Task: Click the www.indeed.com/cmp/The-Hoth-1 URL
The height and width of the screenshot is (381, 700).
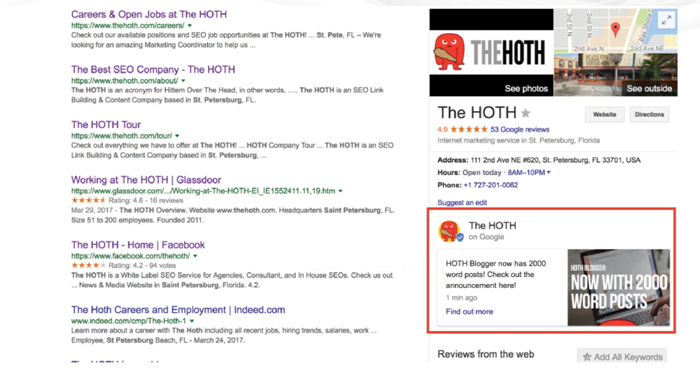Action: click(129, 321)
